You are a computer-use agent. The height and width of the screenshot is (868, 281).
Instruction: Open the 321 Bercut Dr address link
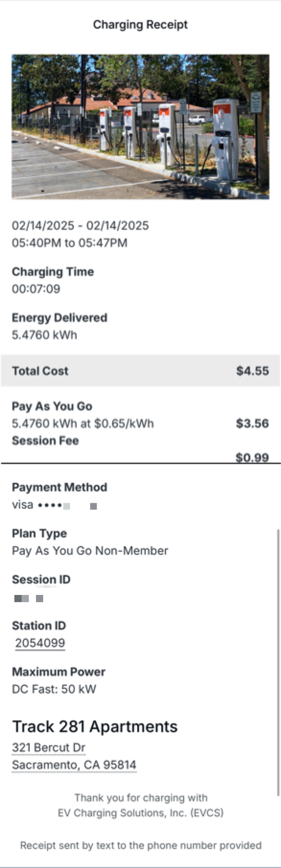click(x=48, y=747)
